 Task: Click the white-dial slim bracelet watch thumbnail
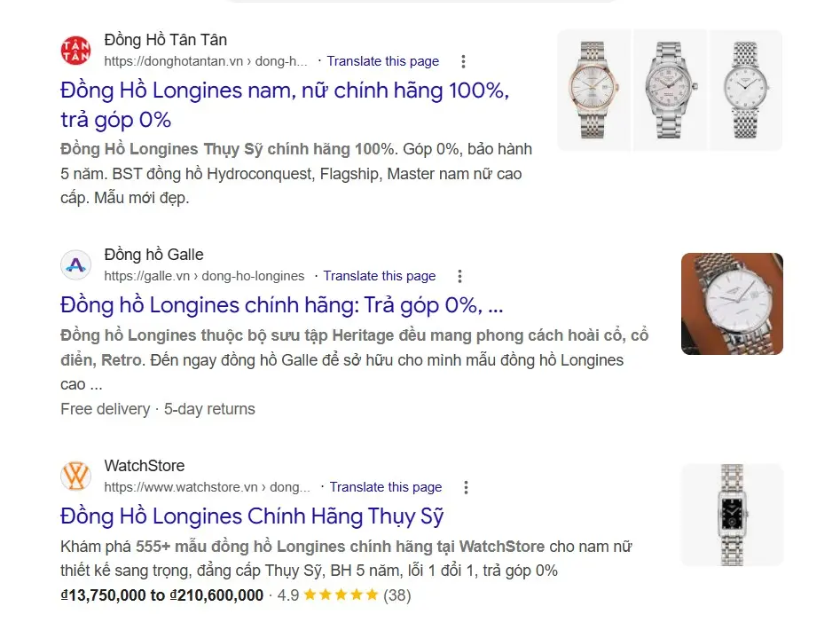[746, 91]
